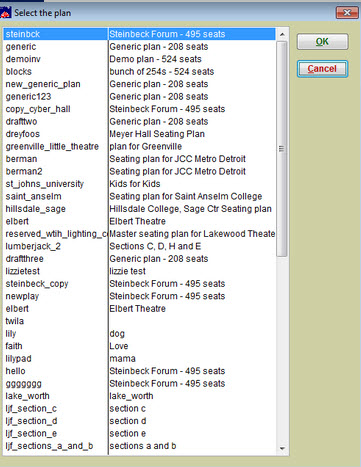Click the Sections C, D, H and E description
Image resolution: width=361 pixels, height=467 pixels.
click(155, 246)
